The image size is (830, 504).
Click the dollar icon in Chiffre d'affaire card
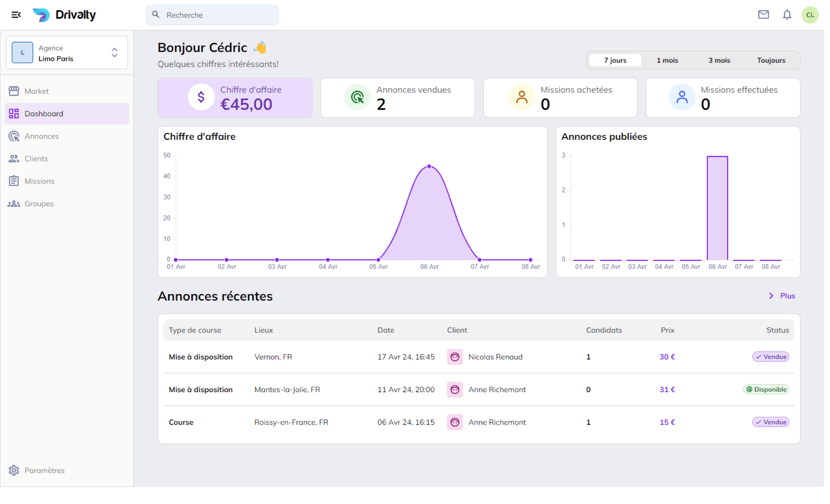point(201,97)
